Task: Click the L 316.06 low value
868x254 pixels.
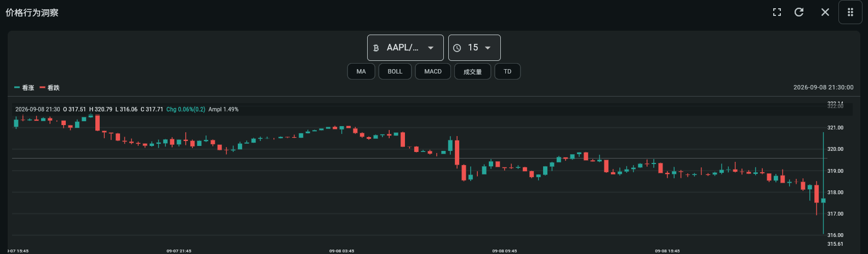Action: (x=127, y=109)
